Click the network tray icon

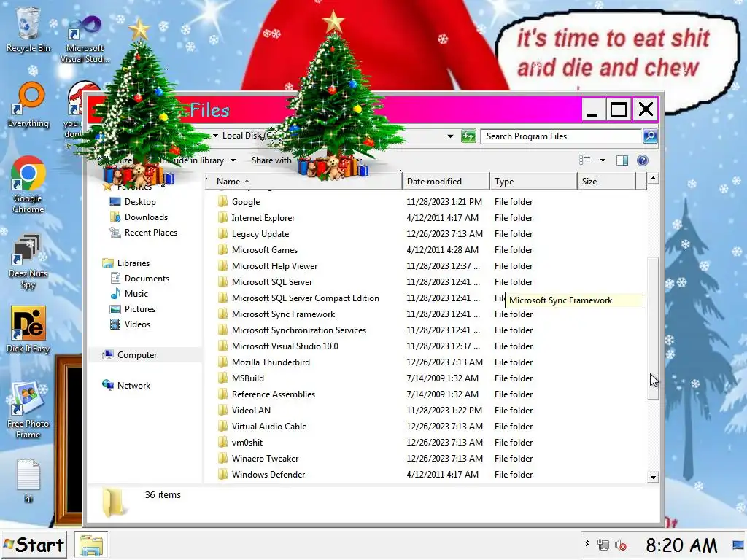pos(603,545)
